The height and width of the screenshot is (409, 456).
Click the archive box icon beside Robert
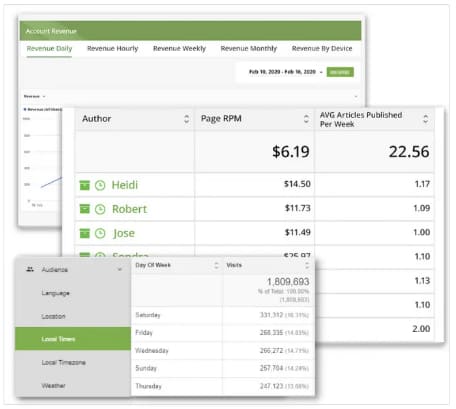[85, 209]
